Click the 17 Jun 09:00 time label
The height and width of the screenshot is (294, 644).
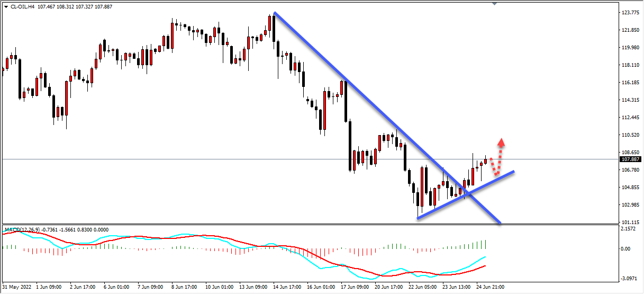tap(354, 287)
